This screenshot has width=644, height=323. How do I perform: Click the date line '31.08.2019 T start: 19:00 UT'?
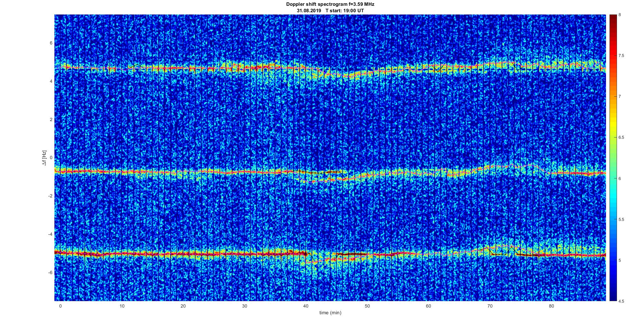[330, 11]
